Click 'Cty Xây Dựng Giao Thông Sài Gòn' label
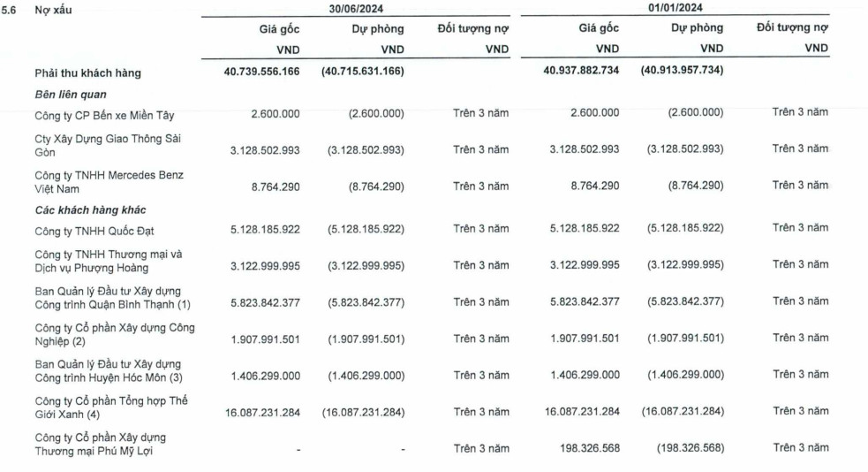The image size is (868, 472). pos(108,145)
